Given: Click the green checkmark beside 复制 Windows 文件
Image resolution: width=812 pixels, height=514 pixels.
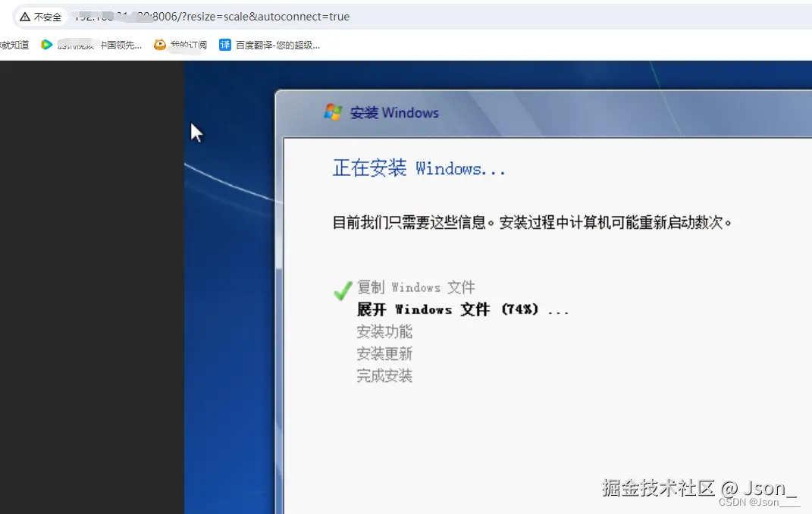Looking at the screenshot, I should tap(343, 290).
